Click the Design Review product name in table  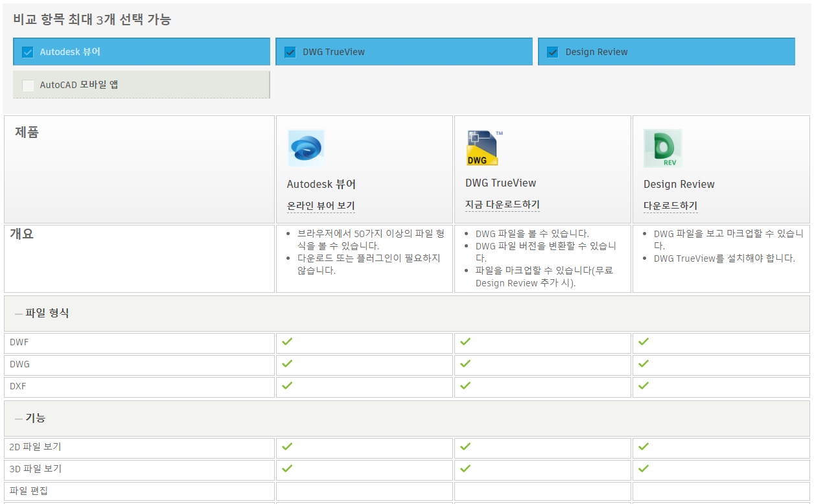(x=679, y=184)
